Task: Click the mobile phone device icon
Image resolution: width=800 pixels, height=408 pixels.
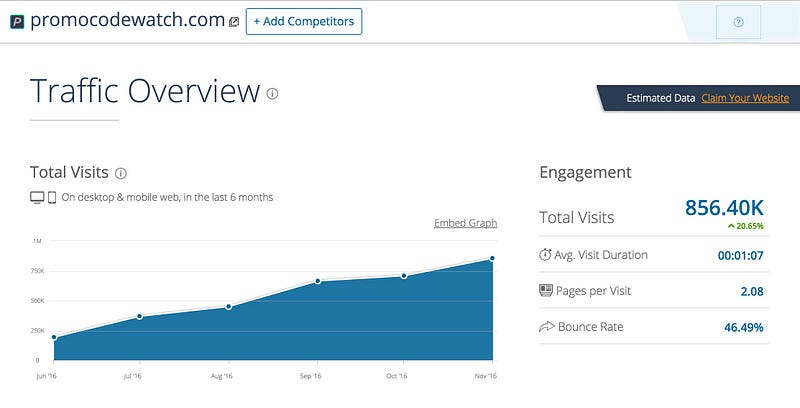Action: (x=52, y=197)
